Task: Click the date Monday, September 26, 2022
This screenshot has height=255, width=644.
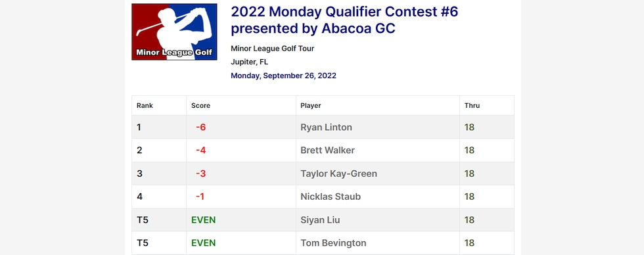Action: 283,76
